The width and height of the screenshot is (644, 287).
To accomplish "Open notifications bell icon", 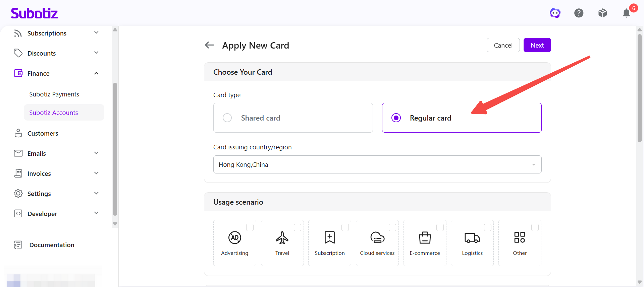I will point(627,13).
